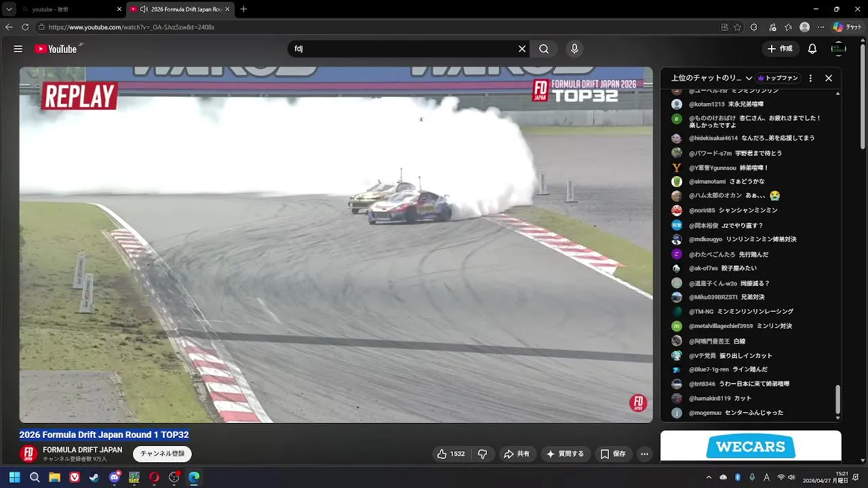This screenshot has width=868, height=488.
Task: Open the tab list dropdown arrow
Action: point(9,9)
